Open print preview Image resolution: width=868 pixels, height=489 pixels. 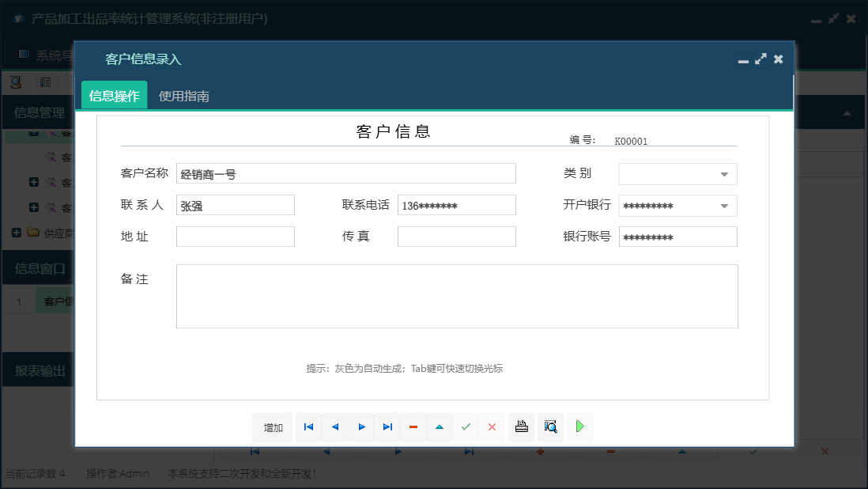point(550,427)
